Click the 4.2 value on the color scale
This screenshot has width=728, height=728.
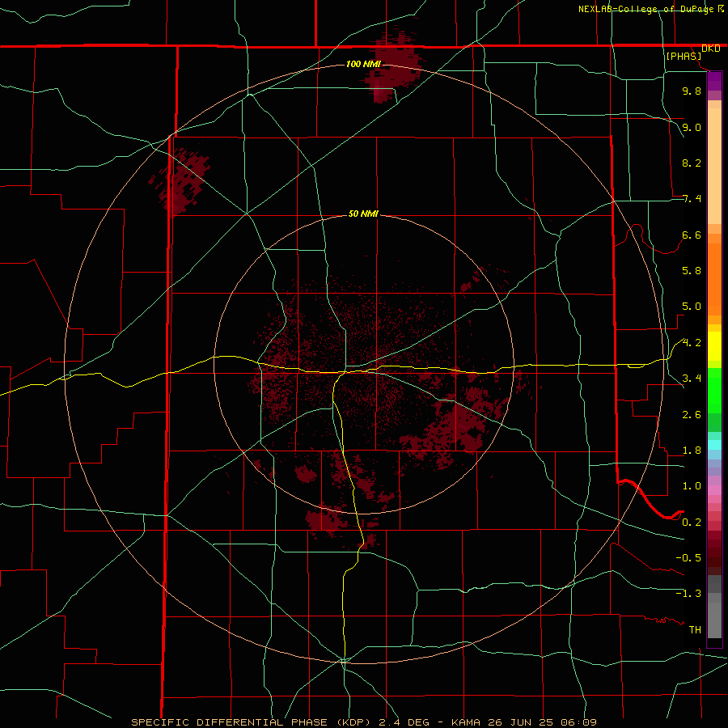[692, 343]
